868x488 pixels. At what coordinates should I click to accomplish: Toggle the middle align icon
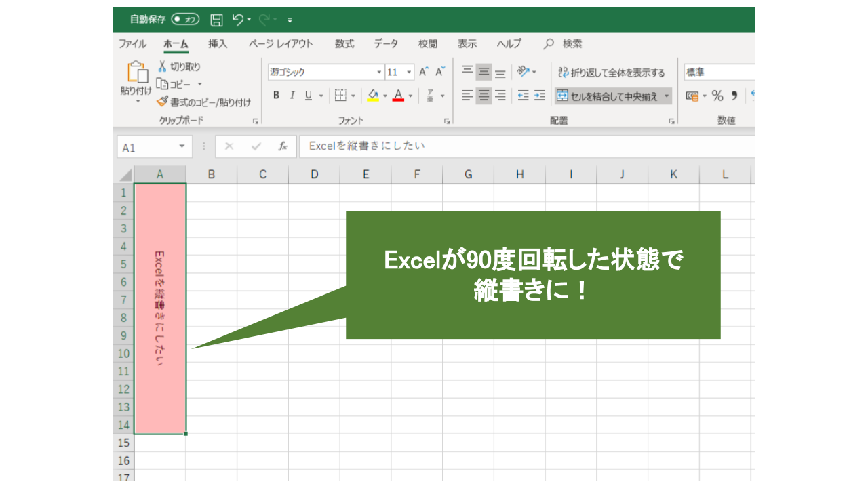(x=484, y=72)
